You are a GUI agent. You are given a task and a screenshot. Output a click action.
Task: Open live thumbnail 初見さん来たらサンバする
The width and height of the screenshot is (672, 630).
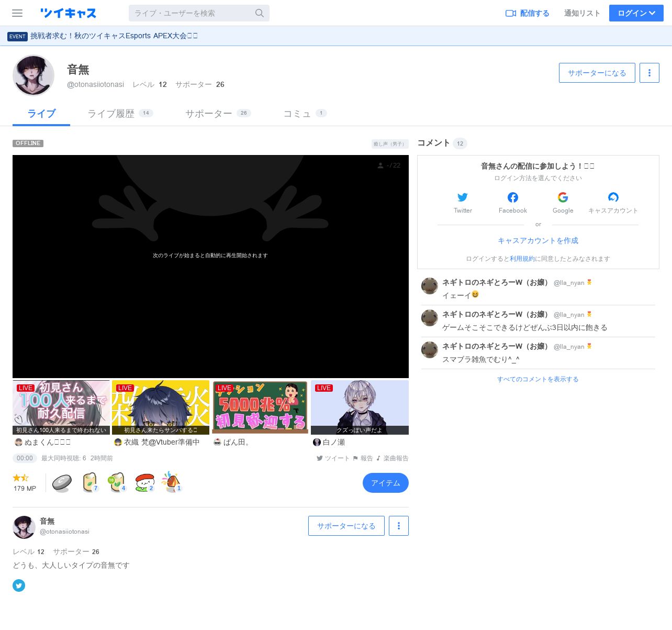[x=161, y=407]
